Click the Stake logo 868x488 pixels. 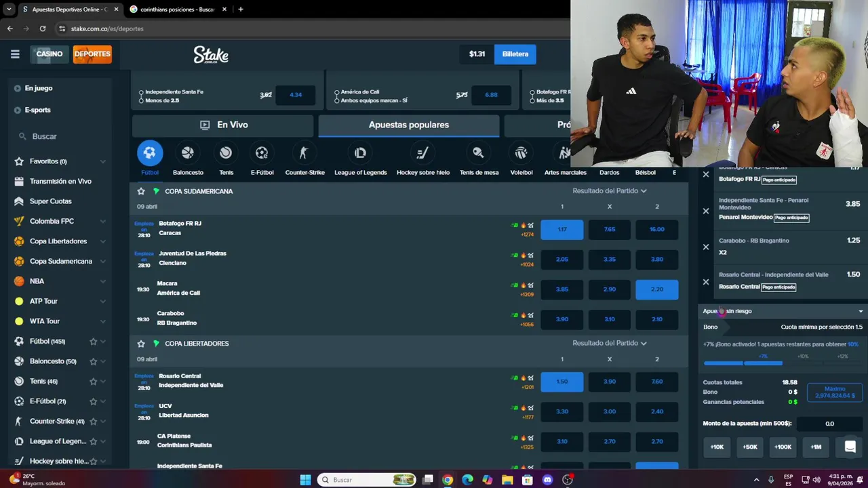click(211, 54)
